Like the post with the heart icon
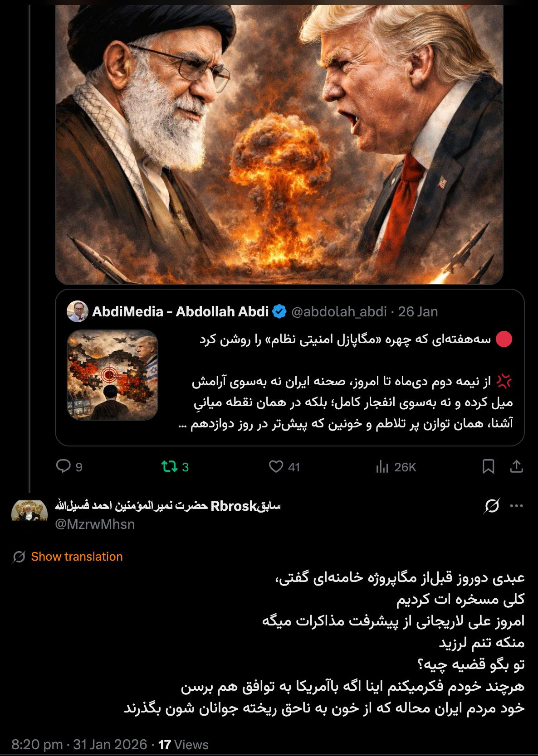 tap(276, 466)
